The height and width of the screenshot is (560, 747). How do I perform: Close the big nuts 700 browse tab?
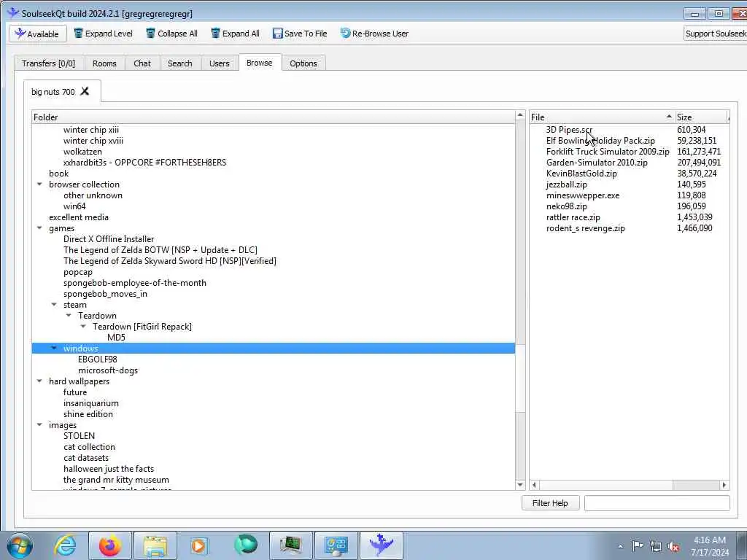pyautogui.click(x=85, y=91)
